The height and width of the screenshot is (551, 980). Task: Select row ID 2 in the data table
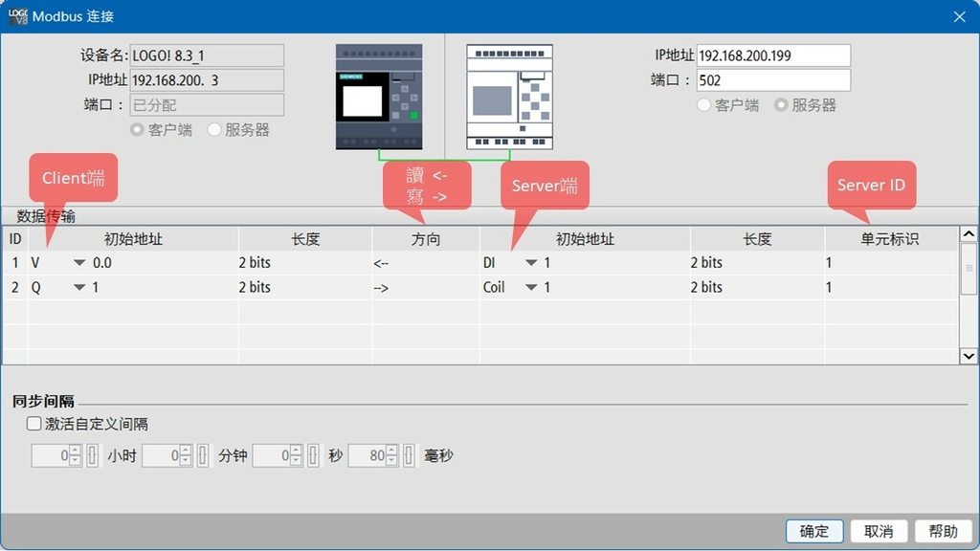click(x=15, y=287)
